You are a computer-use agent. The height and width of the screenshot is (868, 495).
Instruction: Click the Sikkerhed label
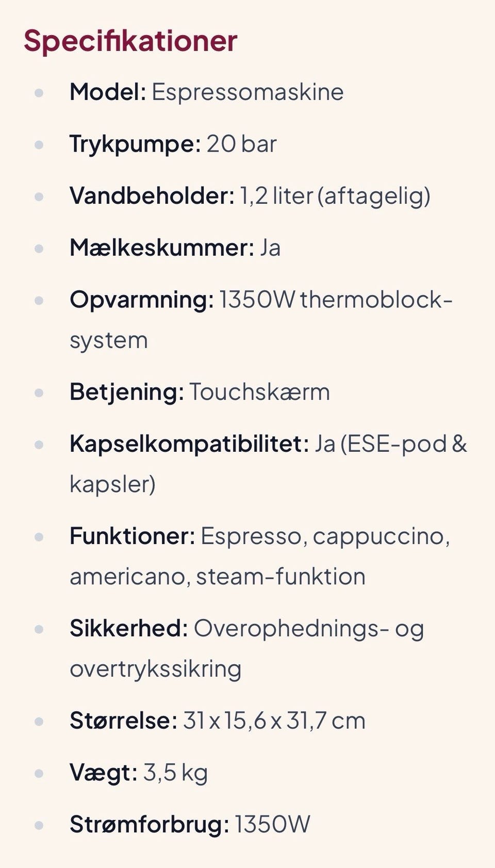click(129, 629)
